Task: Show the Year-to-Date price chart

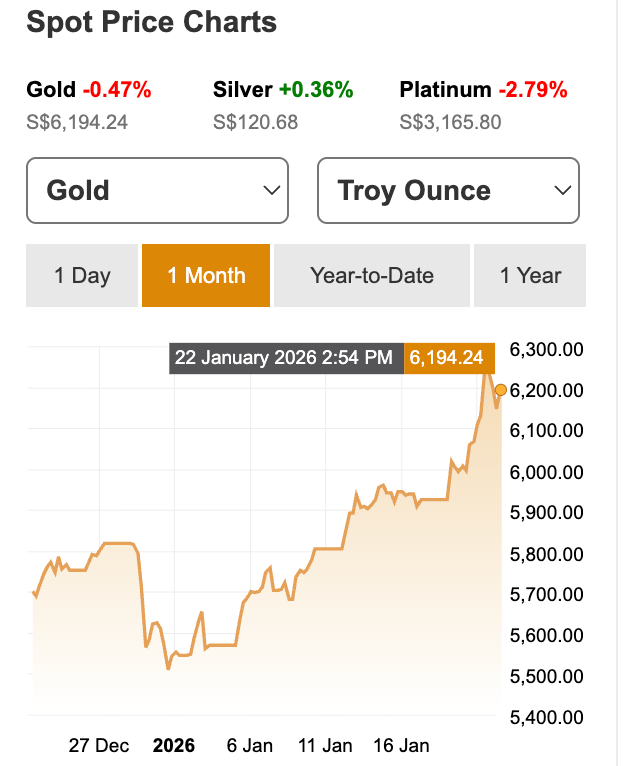Action: click(372, 275)
